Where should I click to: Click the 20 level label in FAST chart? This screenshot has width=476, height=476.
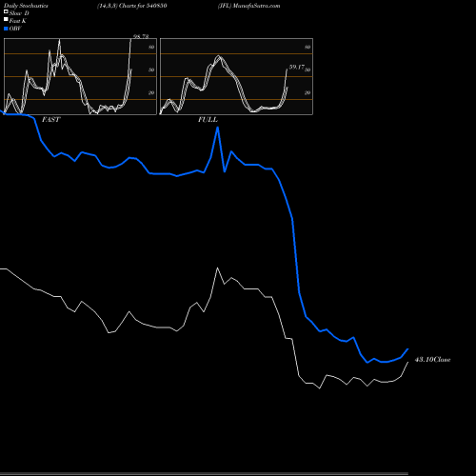[x=151, y=92]
